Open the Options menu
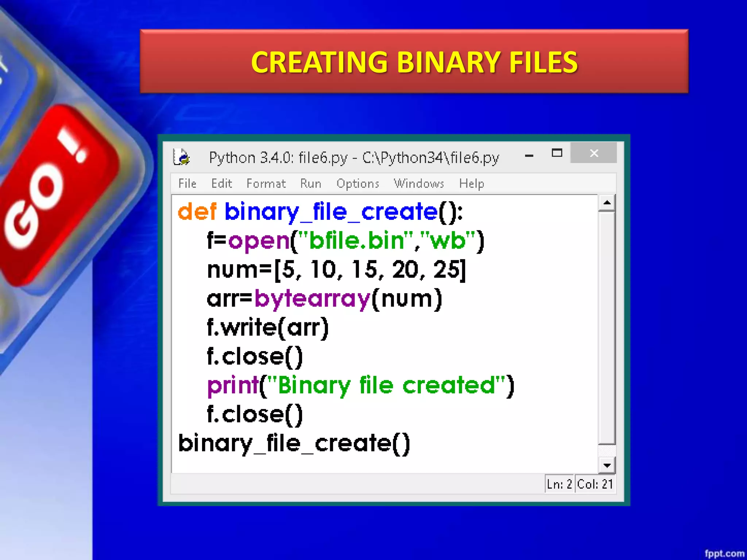747x560 pixels. point(358,183)
